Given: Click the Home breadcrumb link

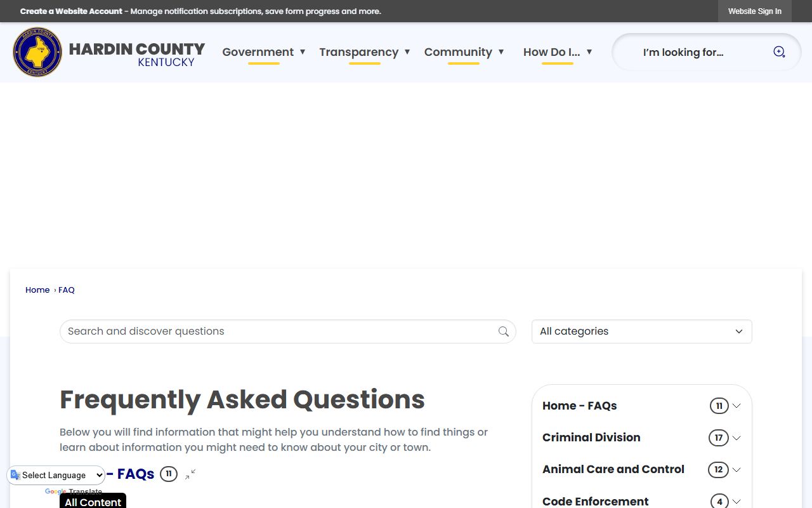Looking at the screenshot, I should coord(37,290).
